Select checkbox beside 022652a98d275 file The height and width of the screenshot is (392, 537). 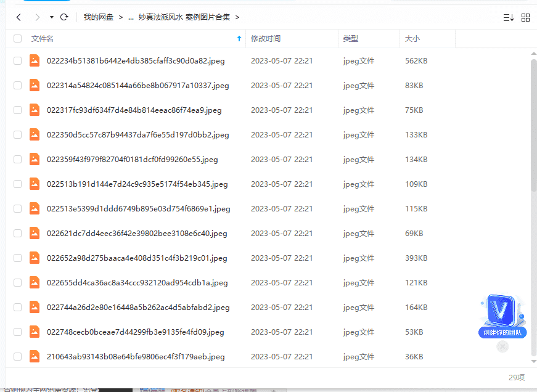[x=17, y=258]
